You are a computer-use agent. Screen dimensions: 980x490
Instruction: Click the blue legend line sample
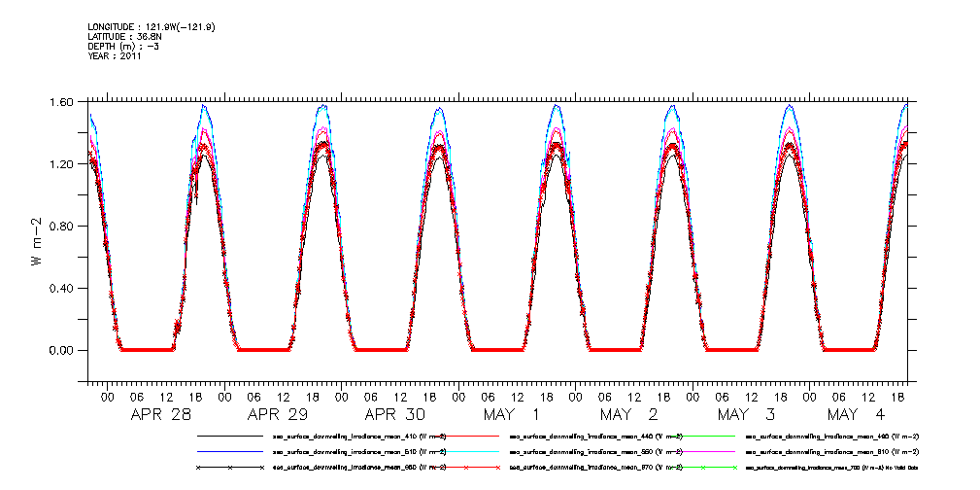click(x=229, y=451)
